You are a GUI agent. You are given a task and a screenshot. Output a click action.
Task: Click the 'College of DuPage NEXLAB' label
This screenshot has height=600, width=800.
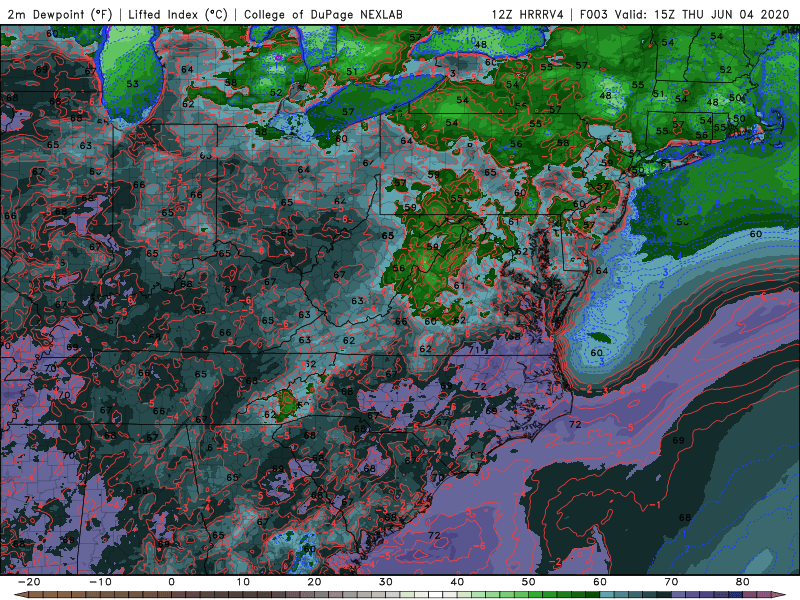(323, 14)
